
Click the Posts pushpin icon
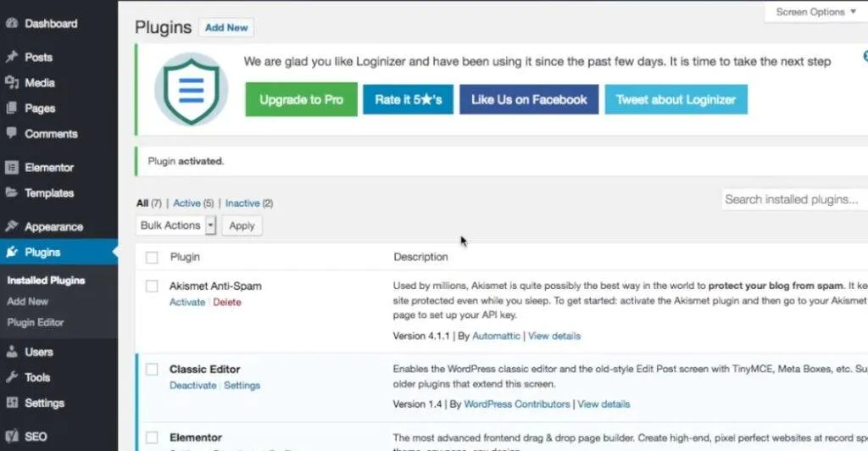click(x=12, y=57)
